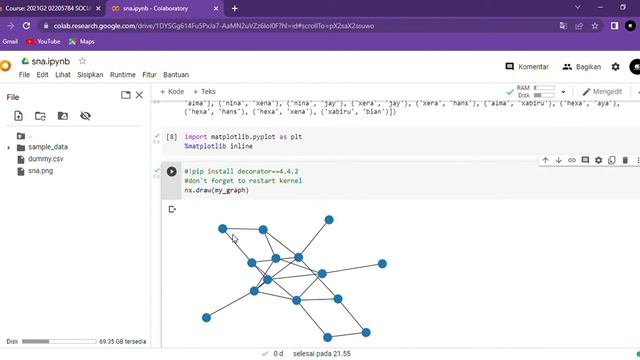Close the File side panel
Image resolution: width=640 pixels, height=360 pixels.
pos(139,95)
